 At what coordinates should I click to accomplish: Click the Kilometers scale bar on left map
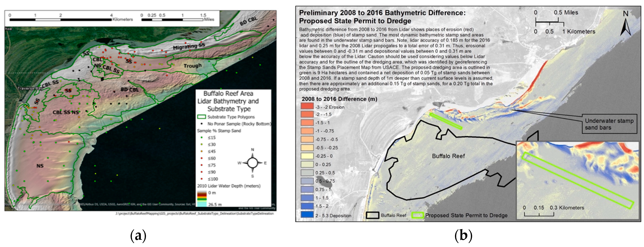point(61,19)
